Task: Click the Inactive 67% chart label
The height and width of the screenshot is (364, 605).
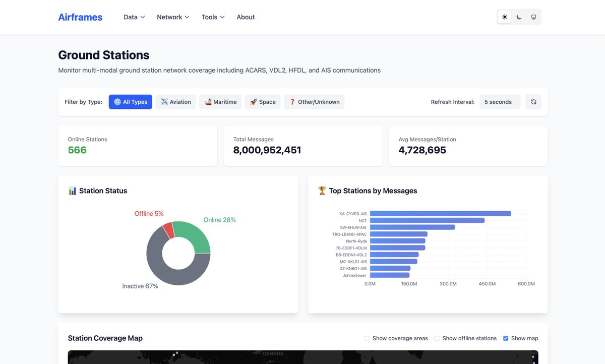Action: 140,286
